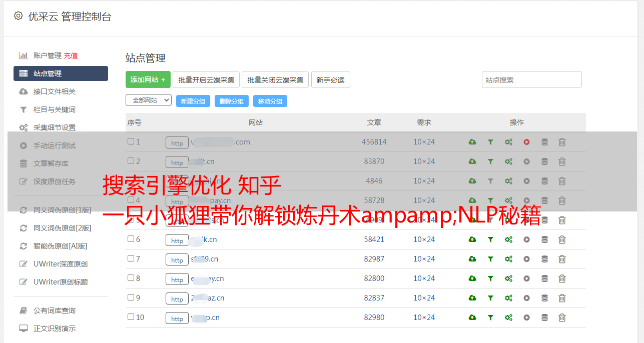Focus the 站点搜索 search field
Viewport: 644px width, 343px height.
pos(532,79)
